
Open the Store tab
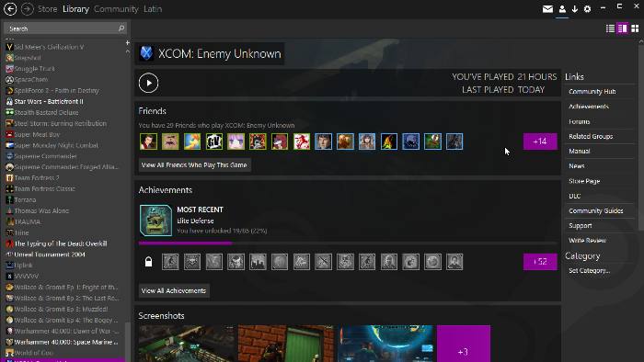tap(47, 8)
